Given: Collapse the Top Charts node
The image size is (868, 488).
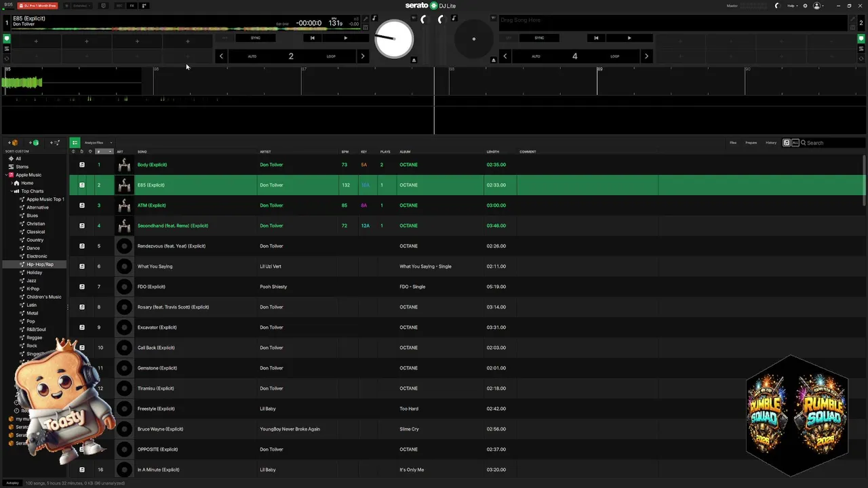Looking at the screenshot, I should pos(11,191).
